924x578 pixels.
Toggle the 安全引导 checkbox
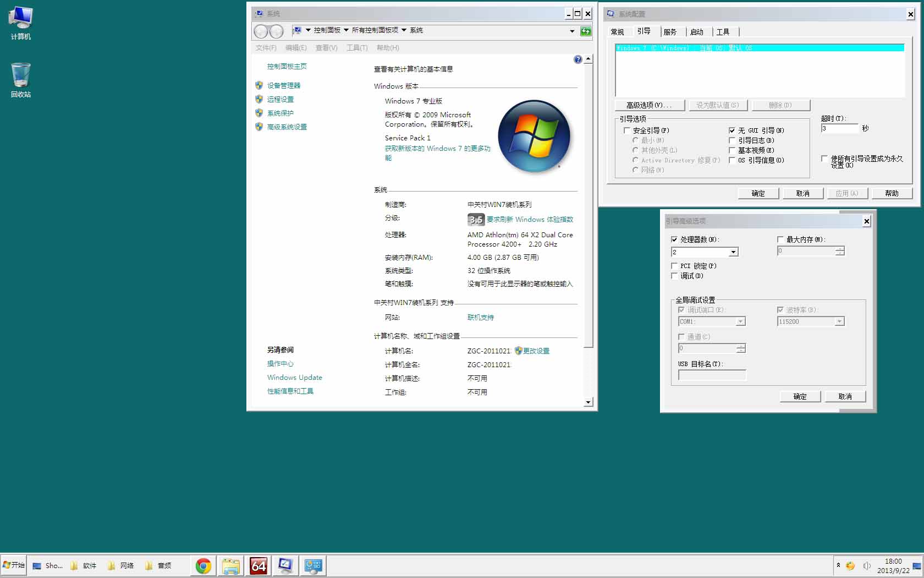click(x=626, y=130)
